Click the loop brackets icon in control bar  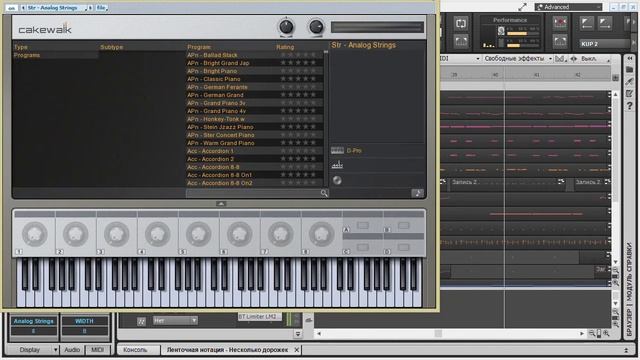coord(461,23)
